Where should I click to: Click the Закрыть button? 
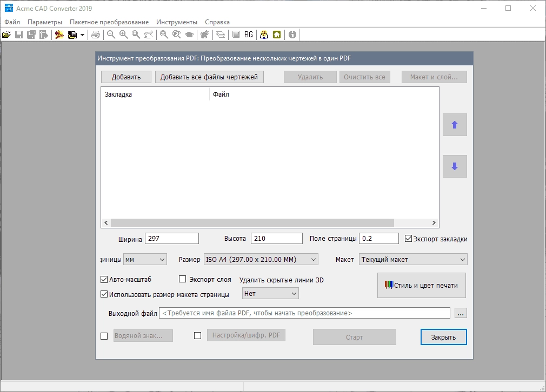coord(444,337)
